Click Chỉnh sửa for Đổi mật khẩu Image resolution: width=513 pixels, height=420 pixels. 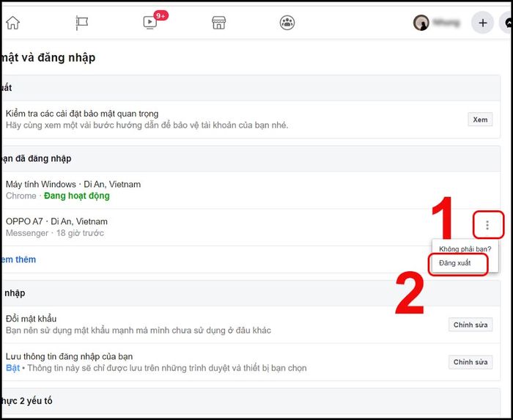(470, 325)
